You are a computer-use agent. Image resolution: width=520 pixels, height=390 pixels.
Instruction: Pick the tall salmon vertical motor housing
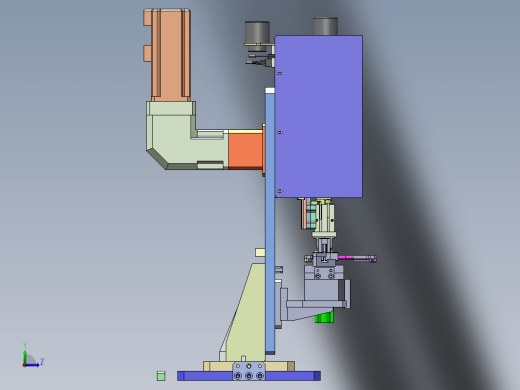click(x=170, y=55)
